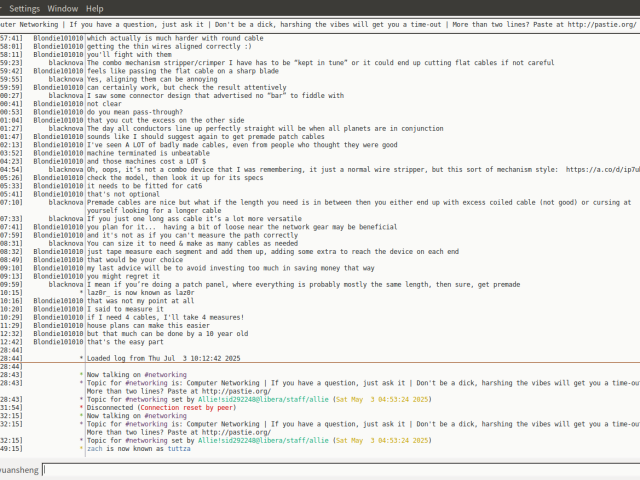Image resolution: width=640 pixels, height=480 pixels.
Task: Click message 'that was not my point at all'
Action: tap(140, 301)
